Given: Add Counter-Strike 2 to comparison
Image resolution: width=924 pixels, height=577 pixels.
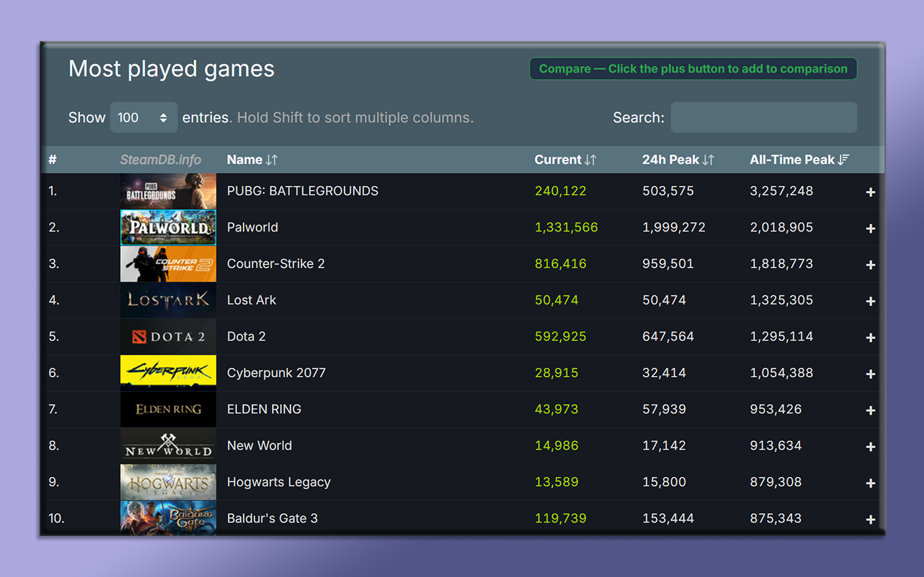Looking at the screenshot, I should [x=871, y=265].
